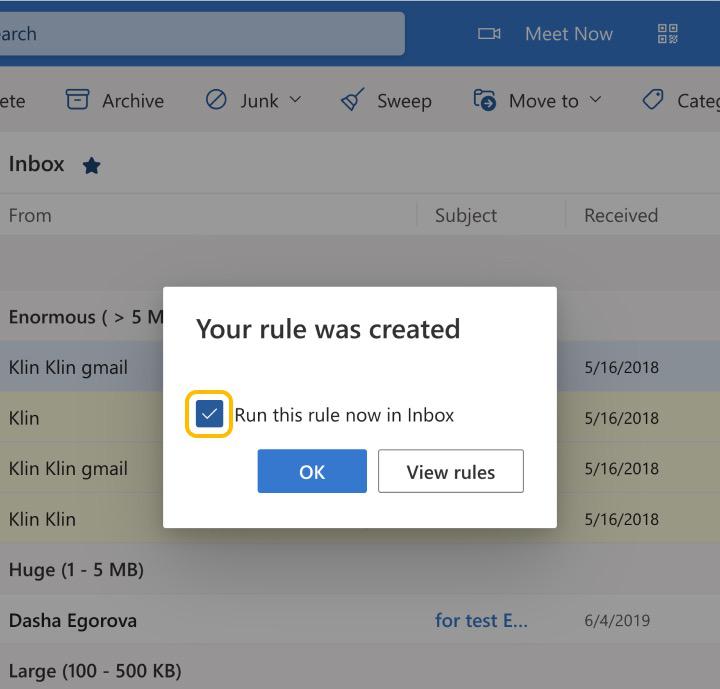Sort by the Subject column header
The height and width of the screenshot is (689, 720).
pyautogui.click(x=466, y=216)
